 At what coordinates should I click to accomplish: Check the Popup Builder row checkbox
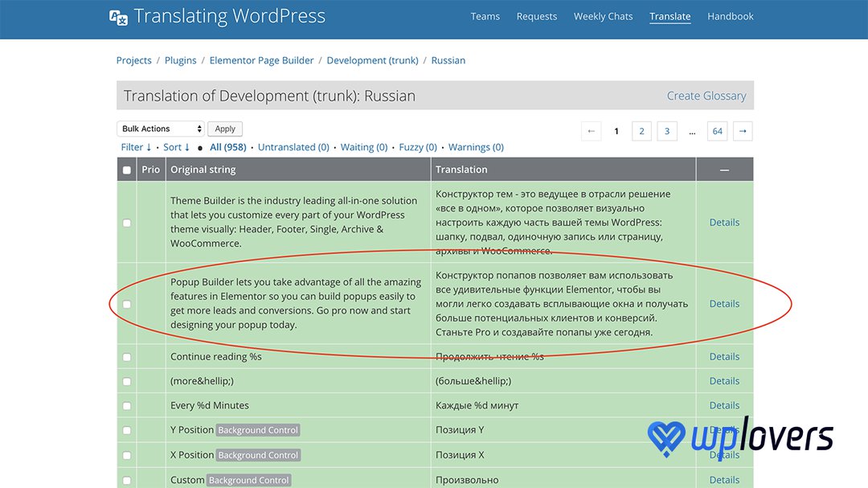pyautogui.click(x=127, y=304)
